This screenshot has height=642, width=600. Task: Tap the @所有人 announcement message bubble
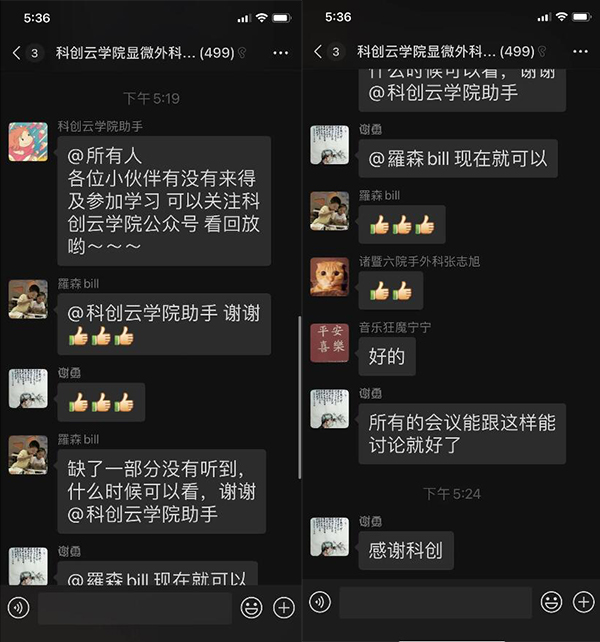pos(164,201)
